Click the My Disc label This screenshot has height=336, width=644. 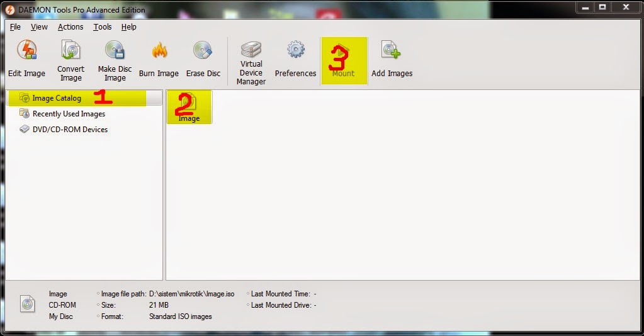[61, 316]
